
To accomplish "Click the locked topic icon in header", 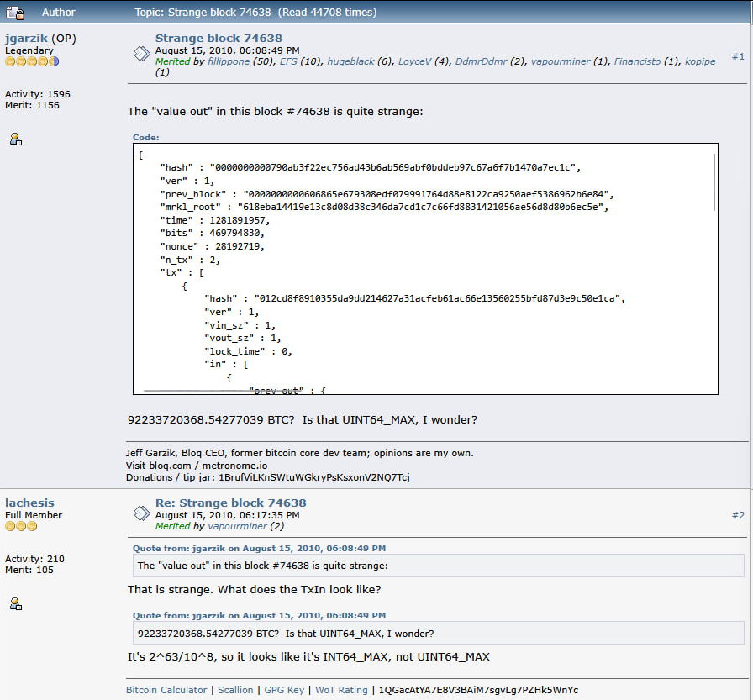I will point(15,13).
